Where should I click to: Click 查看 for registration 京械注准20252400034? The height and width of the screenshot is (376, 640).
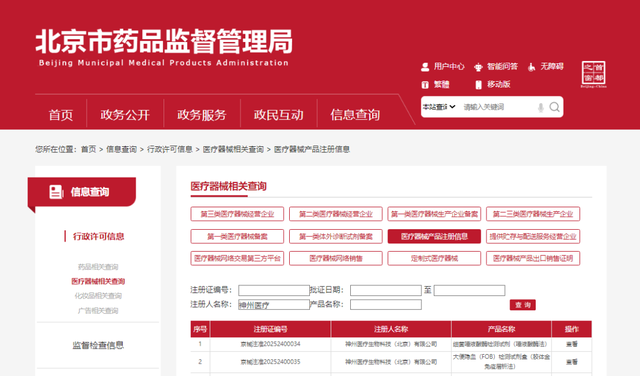coord(571,344)
